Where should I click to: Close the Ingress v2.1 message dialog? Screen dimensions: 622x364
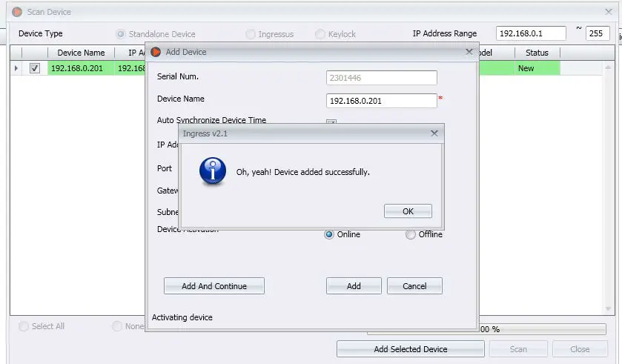(434, 133)
